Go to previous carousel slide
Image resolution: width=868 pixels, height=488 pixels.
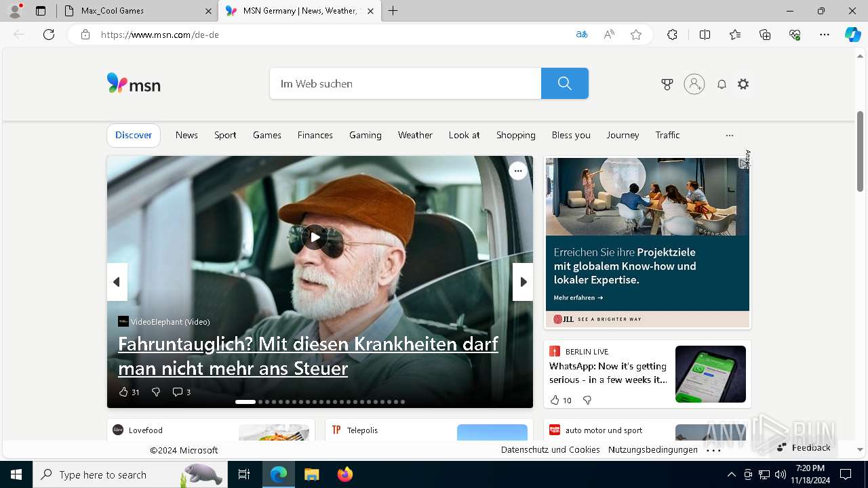(x=117, y=282)
